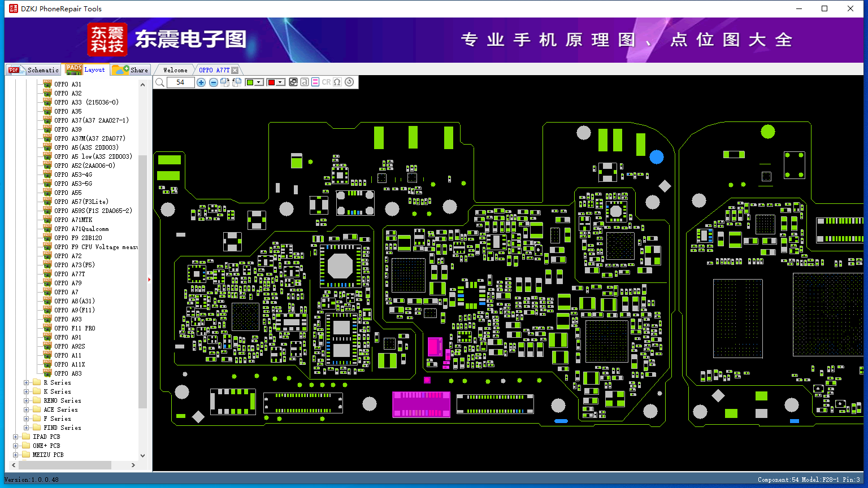Screen dimensions: 868x488
Task: Click tree scrollbar up arrow
Action: tap(142, 85)
